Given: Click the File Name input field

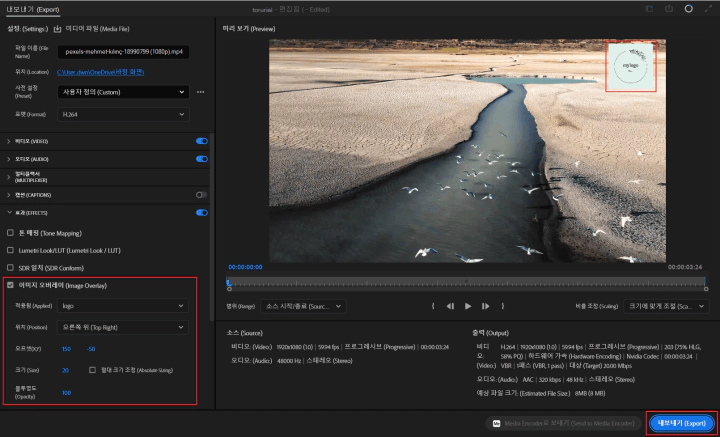Looking at the screenshot, I should click(x=123, y=52).
